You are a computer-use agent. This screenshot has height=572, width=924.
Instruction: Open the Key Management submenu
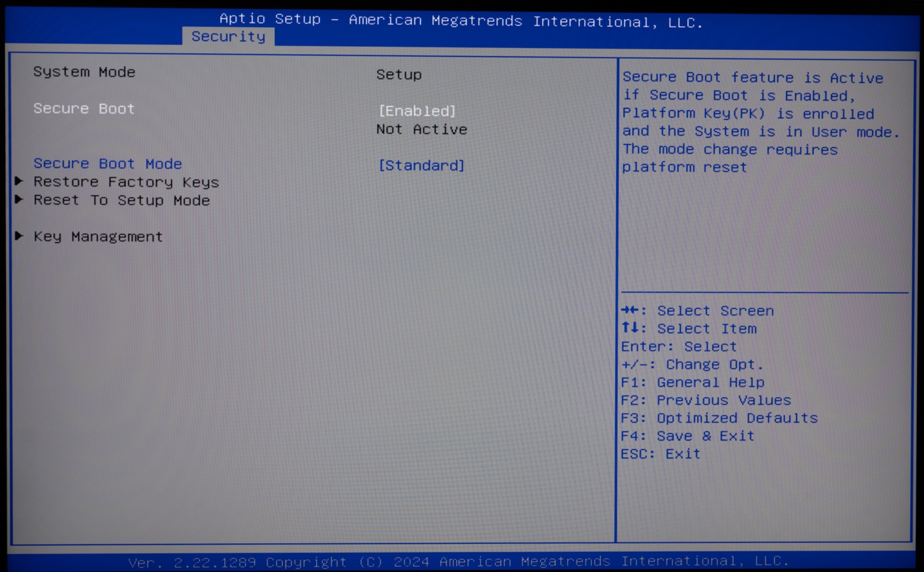(x=98, y=237)
